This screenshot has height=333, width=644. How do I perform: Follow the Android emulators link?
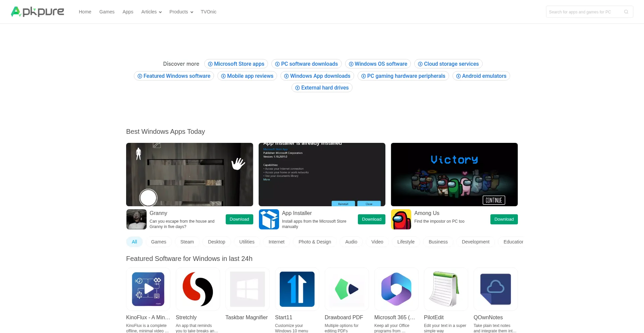click(x=481, y=76)
